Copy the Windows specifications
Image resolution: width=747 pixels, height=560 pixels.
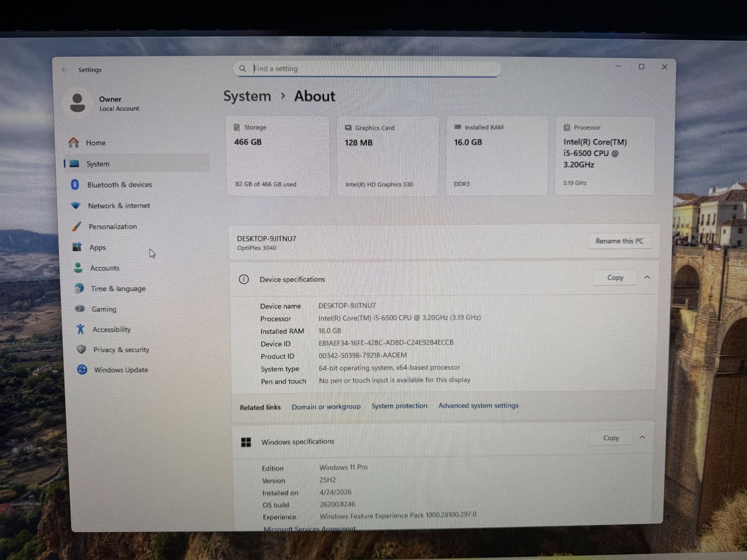611,438
